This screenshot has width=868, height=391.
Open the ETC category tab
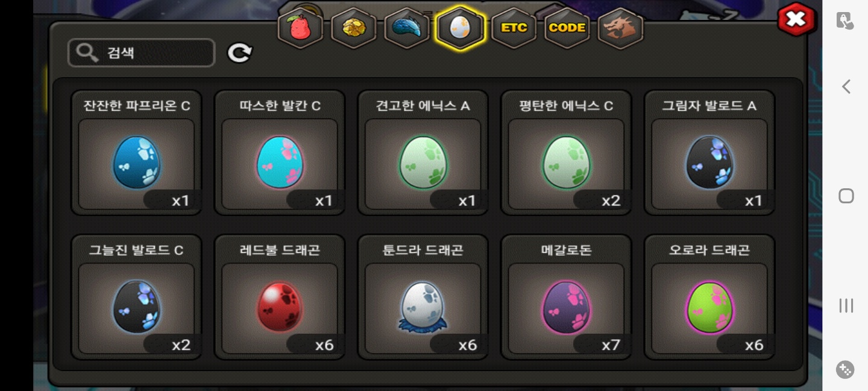(x=514, y=28)
